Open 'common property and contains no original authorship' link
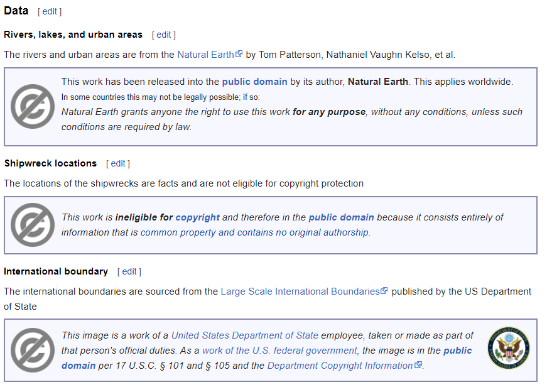 255,232
